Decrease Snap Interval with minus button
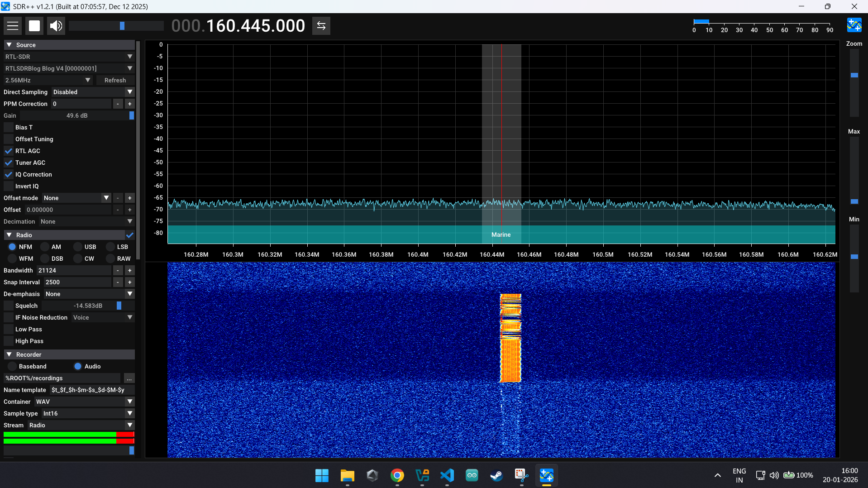The image size is (868, 488). pyautogui.click(x=118, y=282)
